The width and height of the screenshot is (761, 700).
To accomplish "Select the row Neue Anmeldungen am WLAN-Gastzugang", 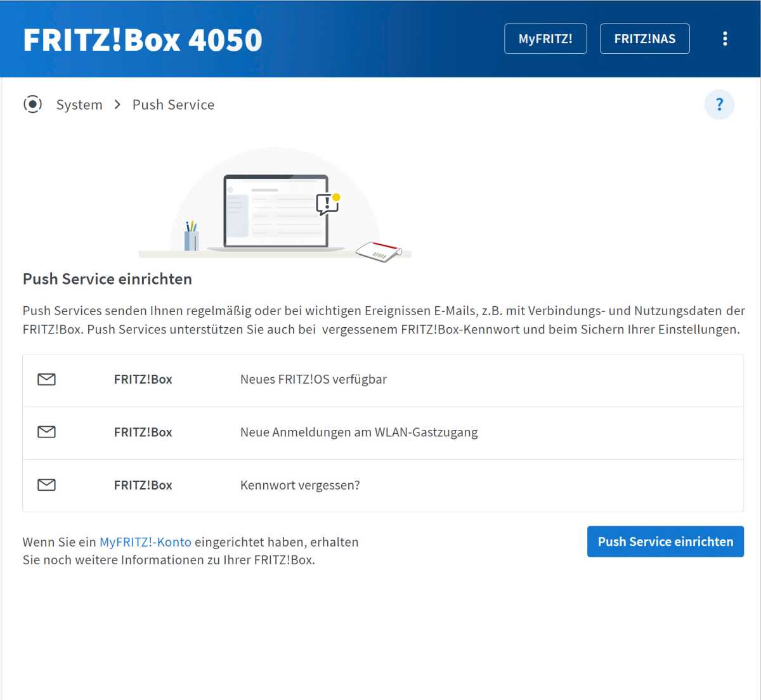I will 383,433.
